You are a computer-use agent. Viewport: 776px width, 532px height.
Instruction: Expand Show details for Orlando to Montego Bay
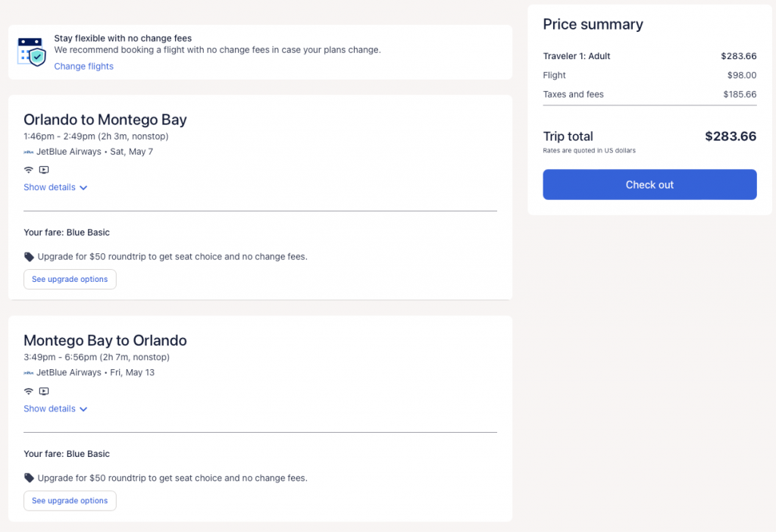[x=55, y=187]
